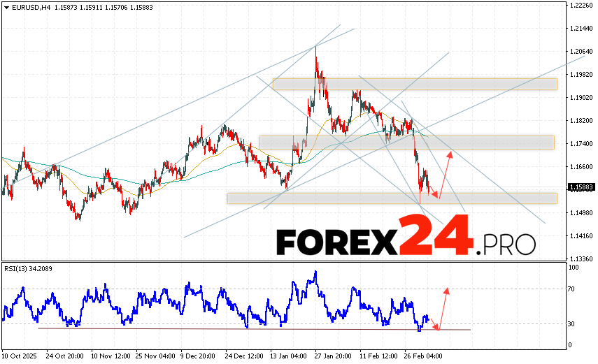Viewport: 598px width, 364px height.
Task: Select the red horizontal RSI support line
Action: tap(252, 328)
